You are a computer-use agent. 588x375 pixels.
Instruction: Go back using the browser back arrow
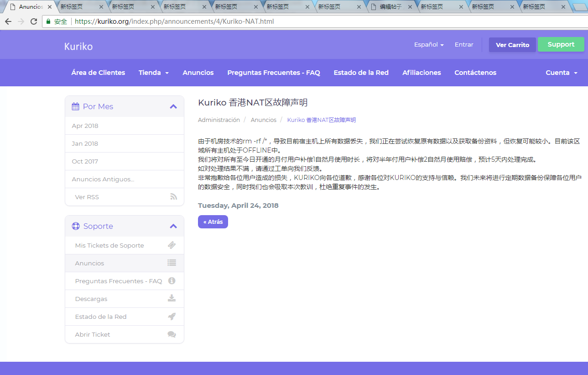8,21
